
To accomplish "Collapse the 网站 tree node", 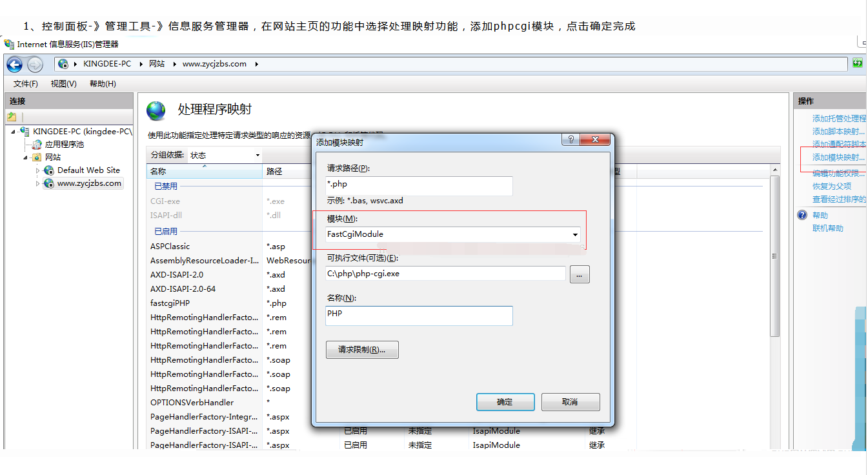I will tap(26, 157).
